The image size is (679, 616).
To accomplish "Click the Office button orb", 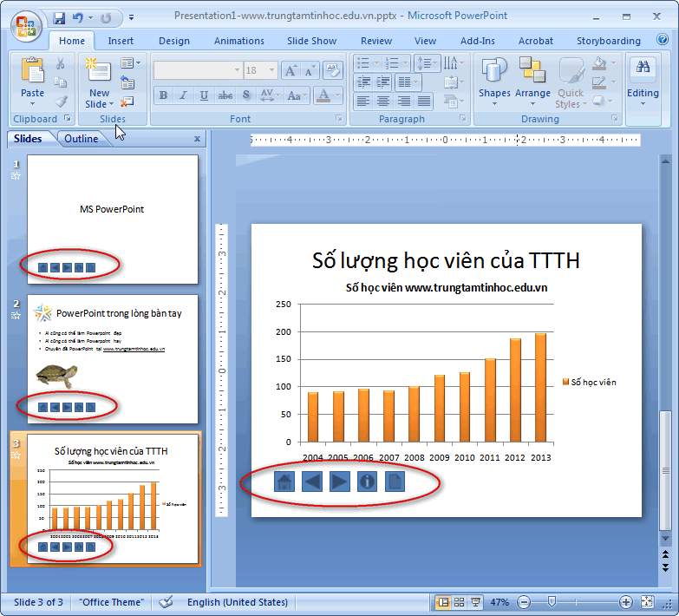I will pos(26,26).
